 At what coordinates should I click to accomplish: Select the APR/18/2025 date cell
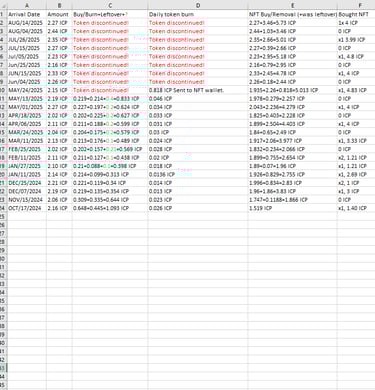coord(27,115)
